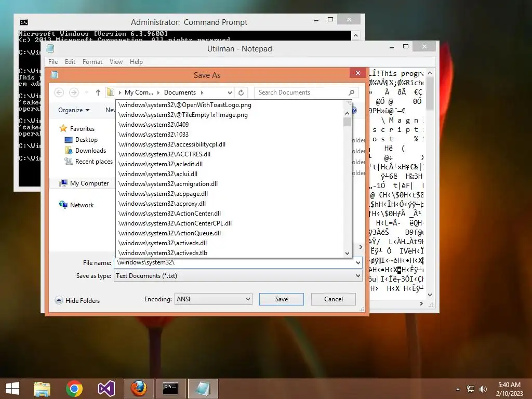532x399 pixels.
Task: Select suggestion acmigration.dll
Action: (x=230, y=183)
